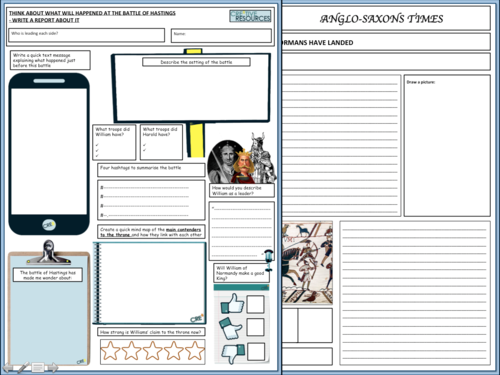Screen dimensions: 500x375
Task: Click the 'Who is leading each side?' box
Action: pos(87,35)
